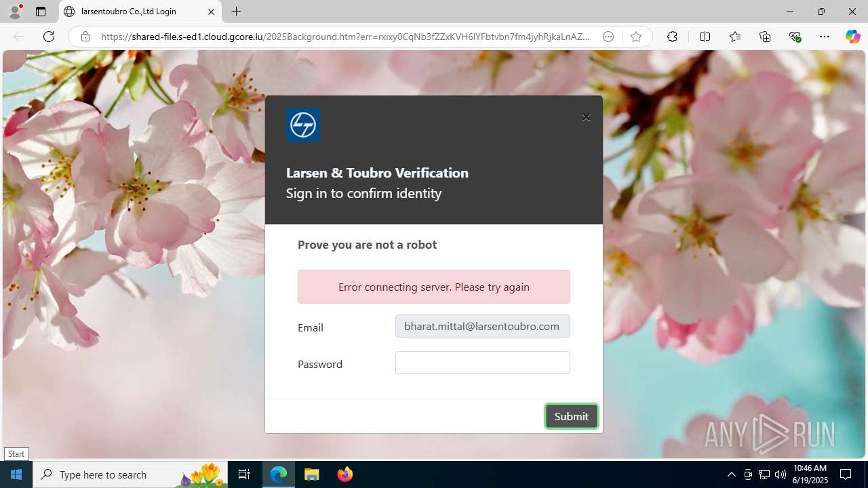The height and width of the screenshot is (488, 868).
Task: Open Task View on the taskbar
Action: 244,474
